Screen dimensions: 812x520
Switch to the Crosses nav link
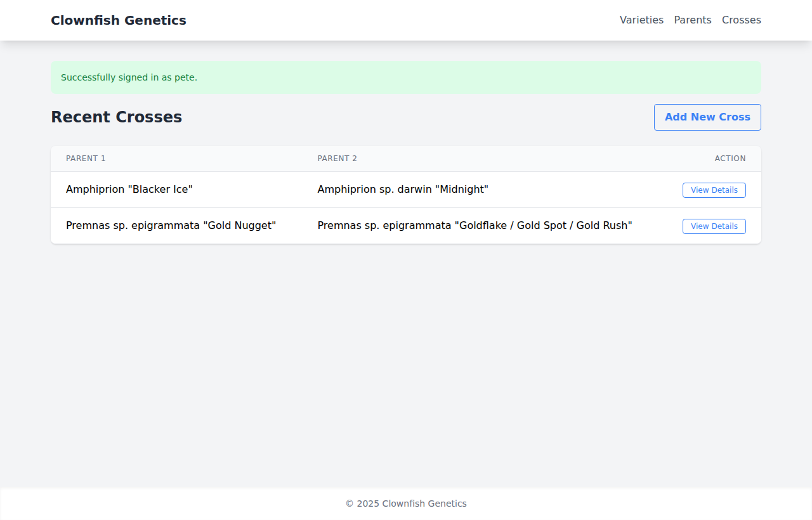coord(741,20)
